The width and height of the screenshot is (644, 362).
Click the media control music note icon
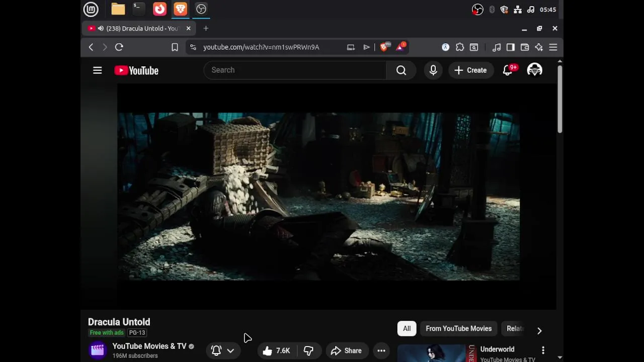pyautogui.click(x=497, y=47)
